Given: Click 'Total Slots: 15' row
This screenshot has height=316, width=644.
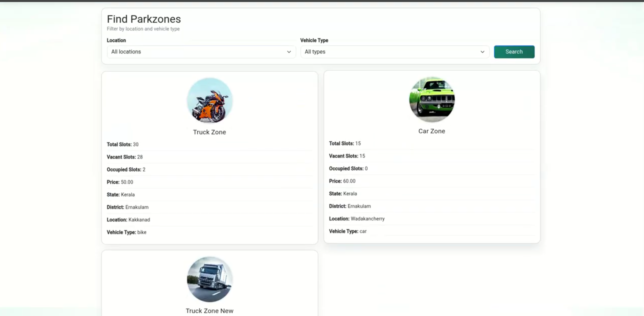Looking at the screenshot, I should coord(432,143).
